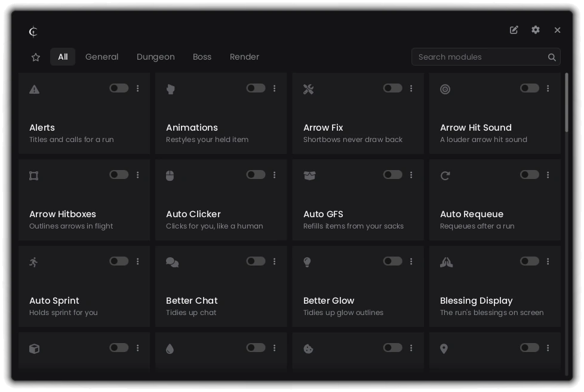Toggle the Blessing Display module on
The image size is (584, 392).
tap(530, 261)
